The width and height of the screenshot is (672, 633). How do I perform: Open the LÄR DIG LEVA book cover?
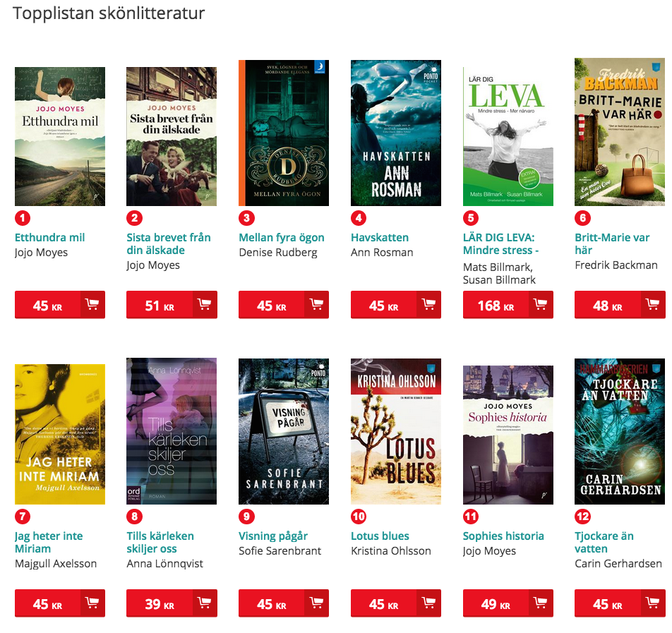[x=508, y=136]
